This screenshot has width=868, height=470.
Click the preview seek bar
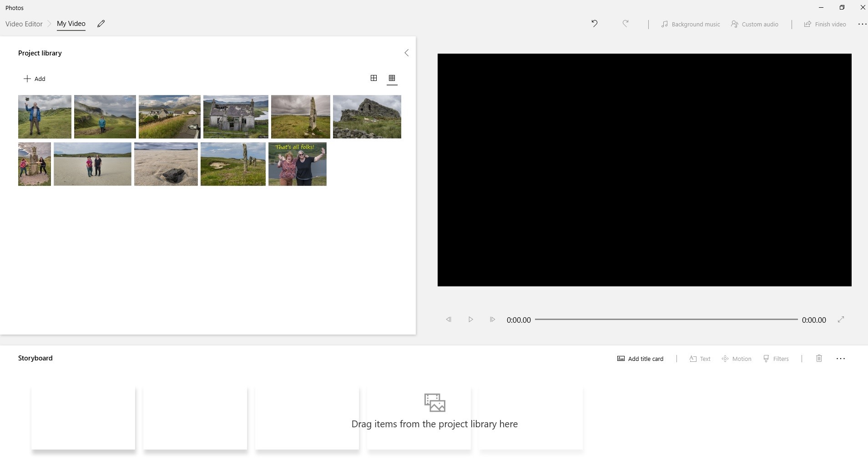click(666, 320)
